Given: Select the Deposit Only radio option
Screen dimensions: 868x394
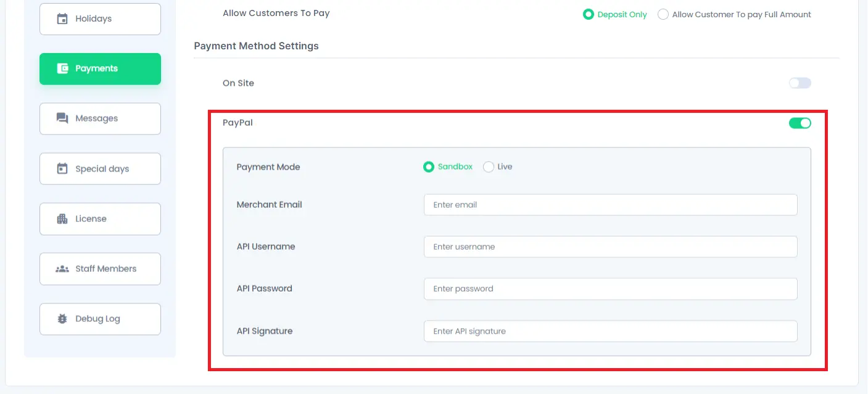Looking at the screenshot, I should (x=589, y=14).
